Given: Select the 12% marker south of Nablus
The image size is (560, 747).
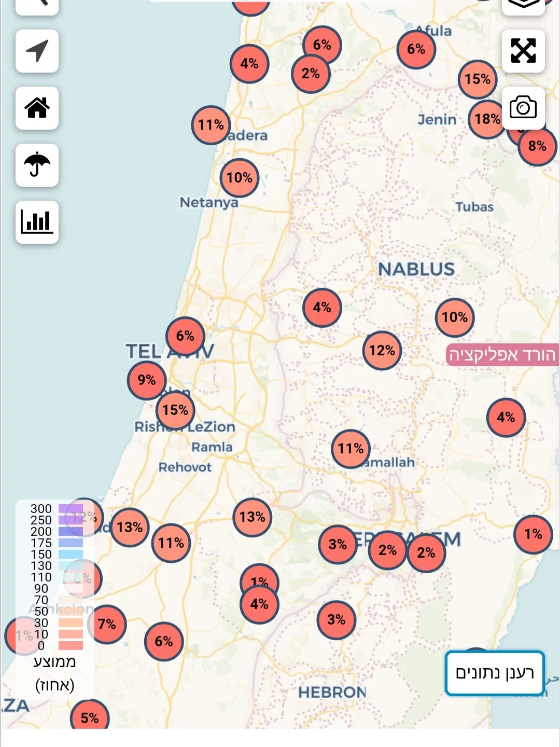Looking at the screenshot, I should coord(382,351).
